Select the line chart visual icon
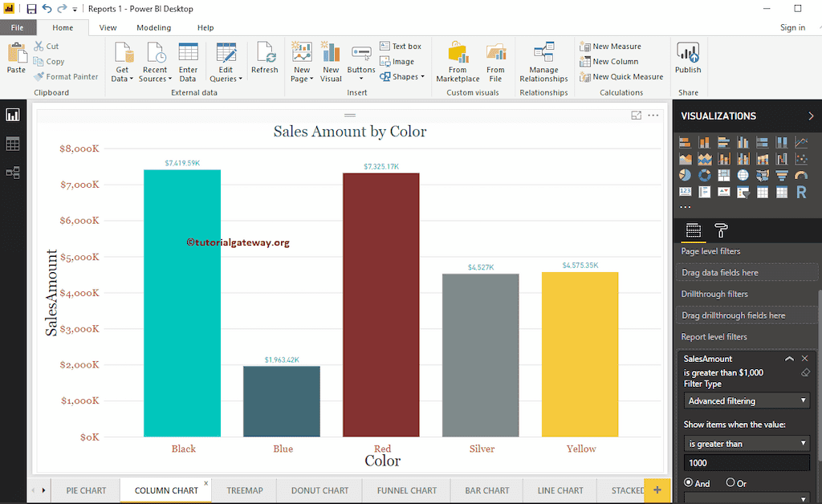 tap(801, 142)
